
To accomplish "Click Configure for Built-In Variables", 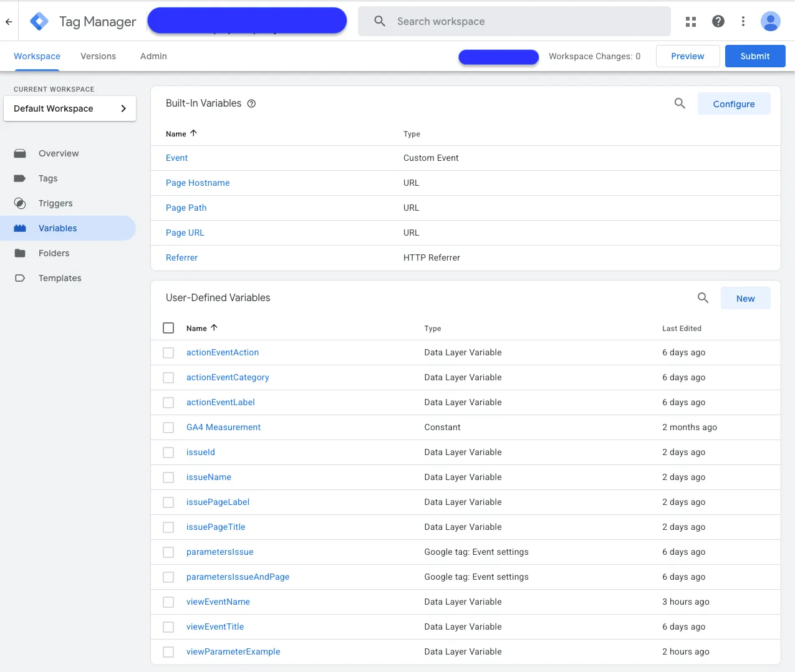I will pos(734,104).
